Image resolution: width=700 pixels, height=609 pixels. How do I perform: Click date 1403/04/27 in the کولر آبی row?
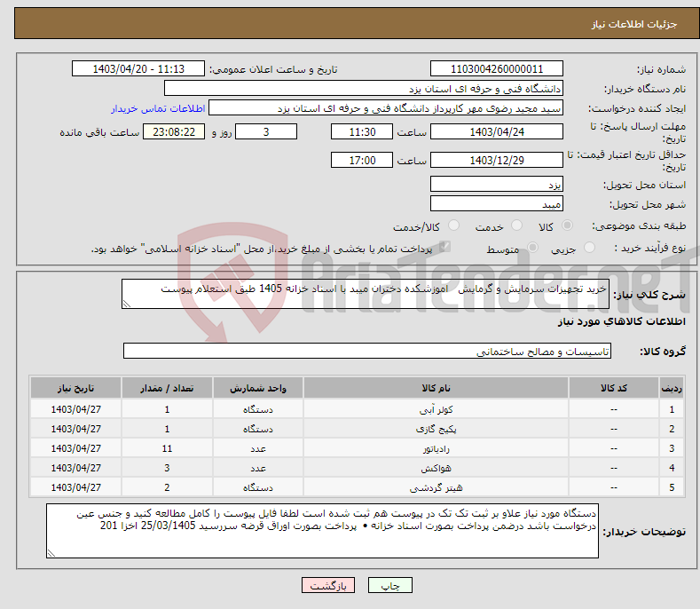tap(76, 409)
